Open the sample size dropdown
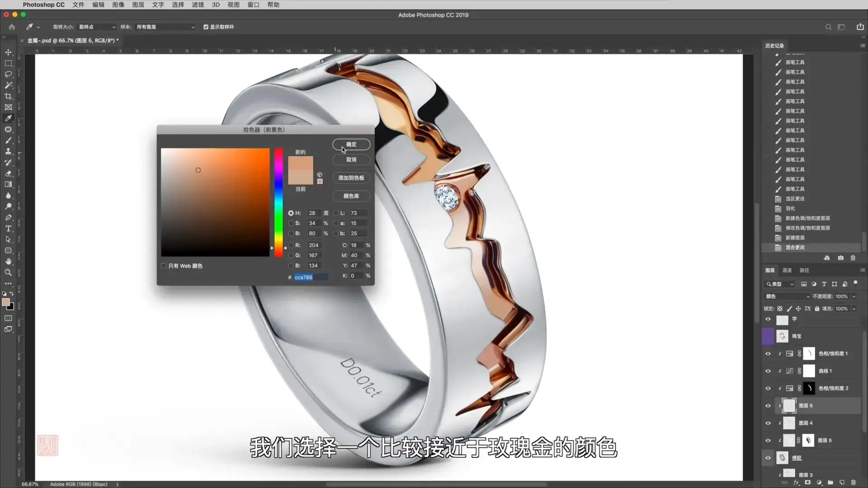This screenshot has width=868, height=488. click(97, 27)
